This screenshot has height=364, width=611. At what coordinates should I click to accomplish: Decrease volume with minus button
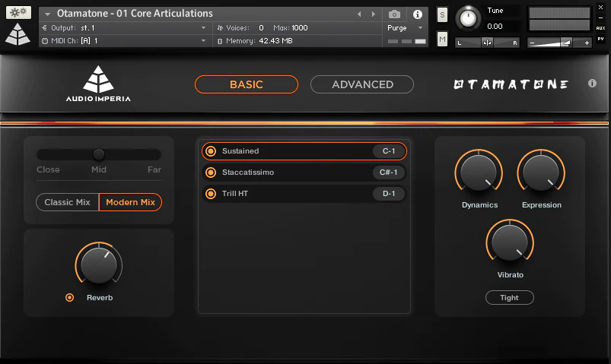click(x=533, y=43)
